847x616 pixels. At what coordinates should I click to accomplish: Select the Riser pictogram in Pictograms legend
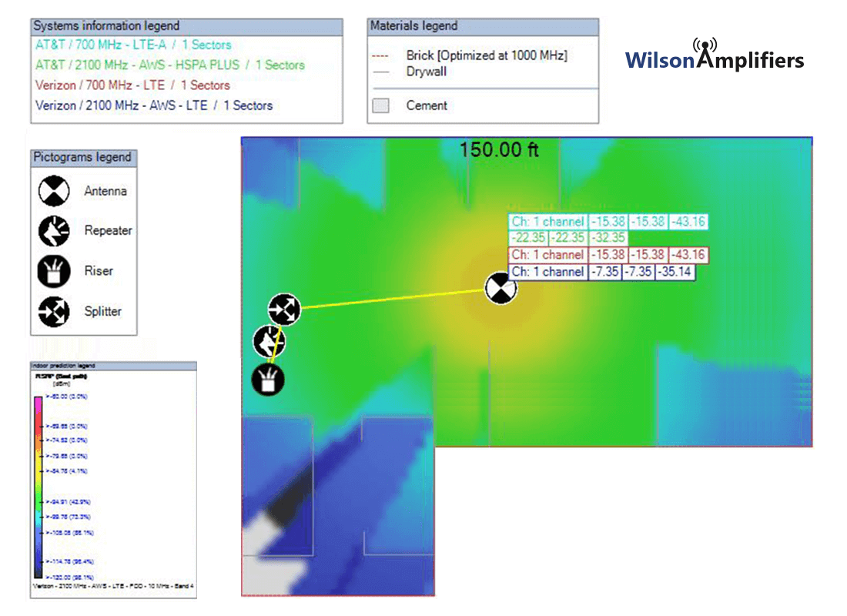coord(53,271)
